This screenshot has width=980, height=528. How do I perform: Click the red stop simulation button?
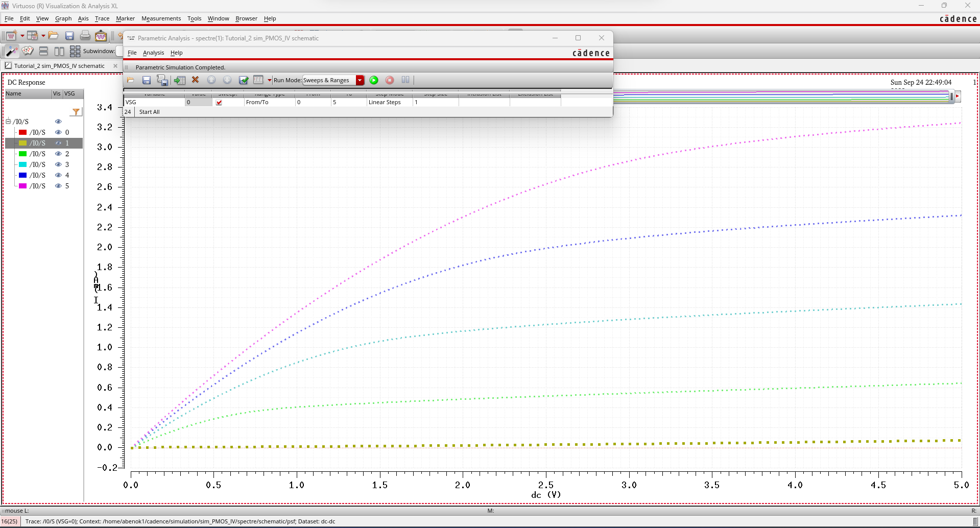(390, 80)
